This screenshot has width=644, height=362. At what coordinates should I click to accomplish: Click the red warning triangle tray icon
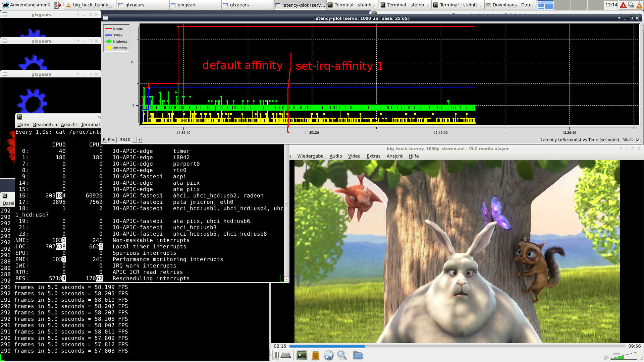click(x=623, y=5)
